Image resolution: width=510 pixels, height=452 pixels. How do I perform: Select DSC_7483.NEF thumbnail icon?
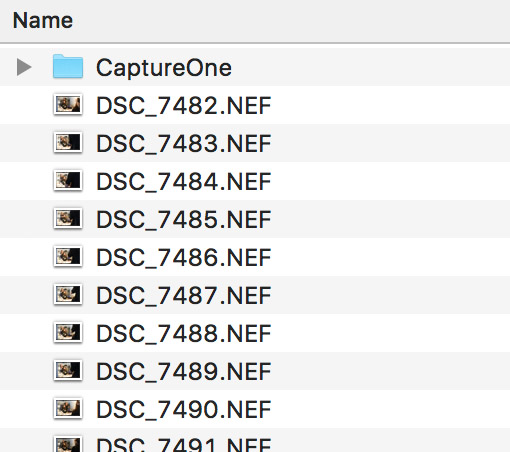[x=68, y=143]
